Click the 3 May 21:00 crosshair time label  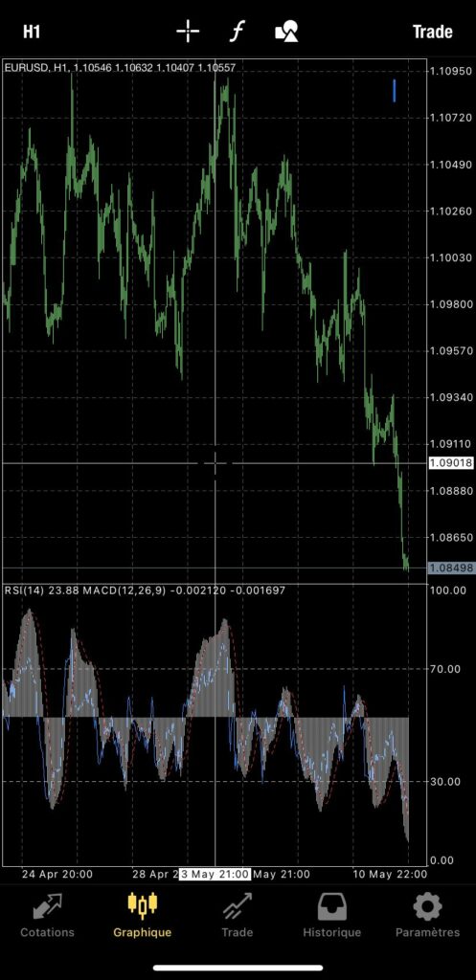coord(215,874)
